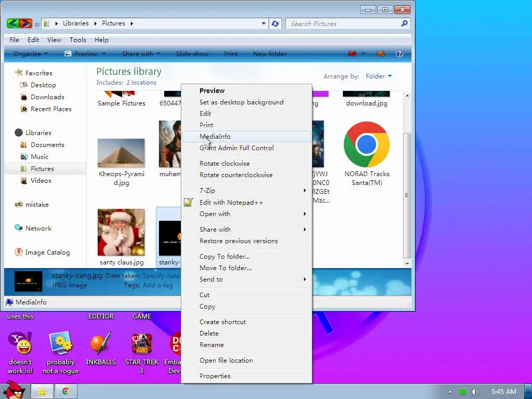Select Edit with Notepad++
The image size is (532, 399).
(x=247, y=203)
